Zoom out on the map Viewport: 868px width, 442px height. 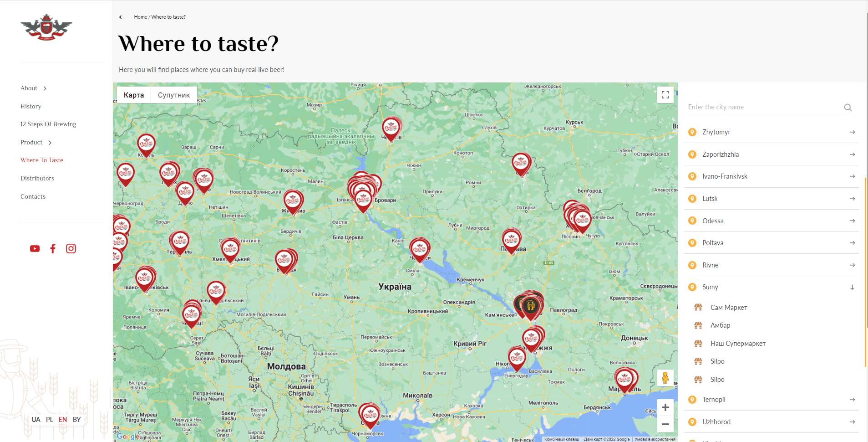(x=665, y=424)
